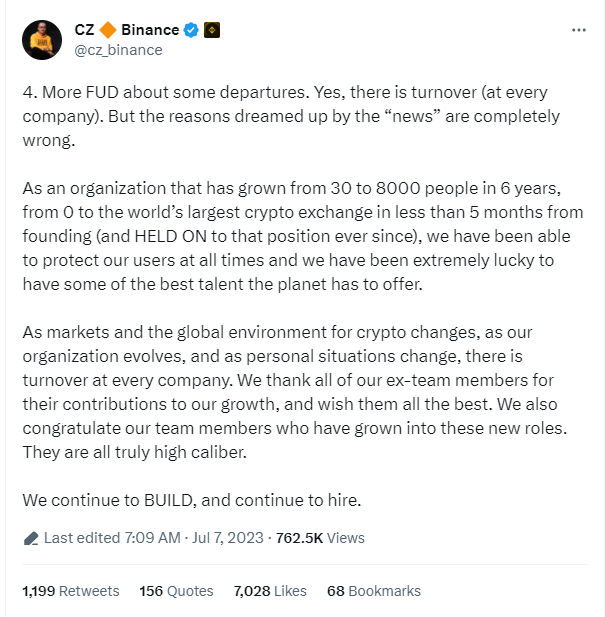
Task: Click the Binance affiliate square badge
Action: click(212, 30)
